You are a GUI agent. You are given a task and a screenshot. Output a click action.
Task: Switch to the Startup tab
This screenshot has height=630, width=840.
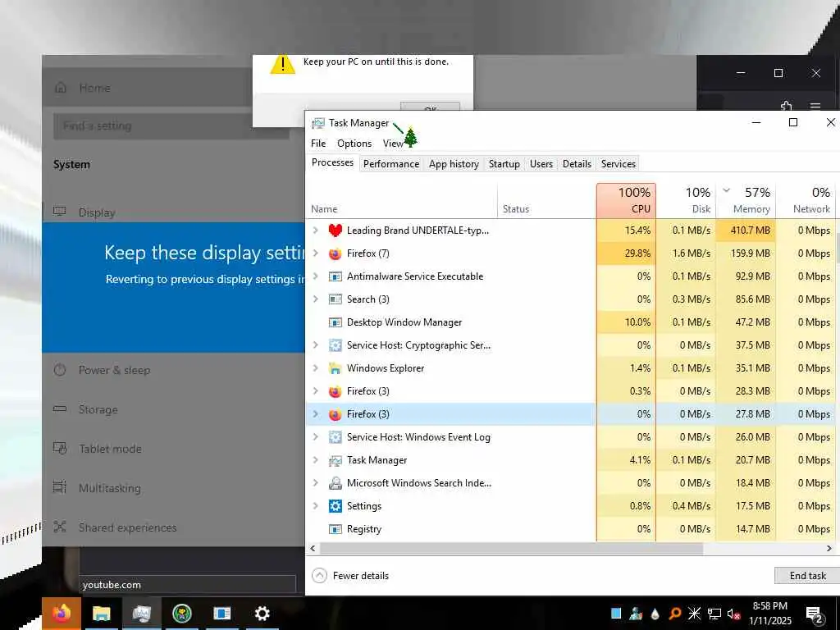click(x=504, y=164)
